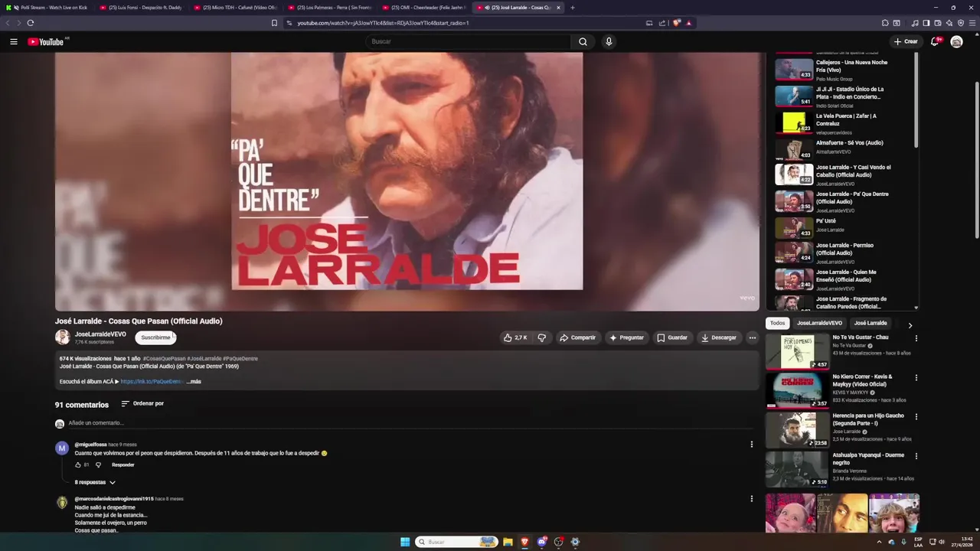Open No Te Va Gustar - Chau thumbnail
Image resolution: width=980 pixels, height=551 pixels.
click(797, 351)
